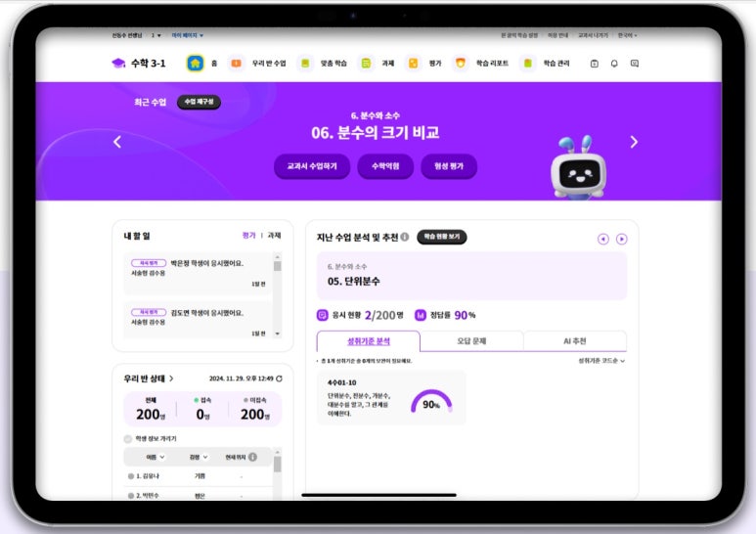Click the 교과서 수업하기 button
This screenshot has height=534, width=756.
(312, 166)
